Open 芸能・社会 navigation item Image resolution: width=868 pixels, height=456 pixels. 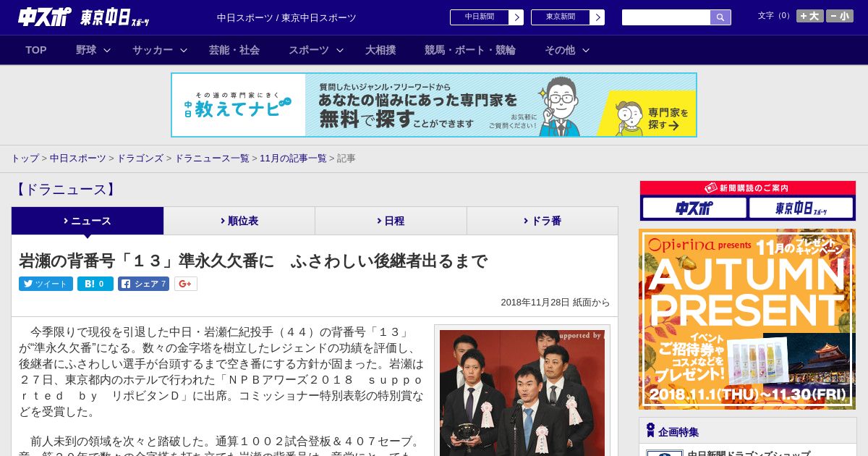tap(234, 50)
